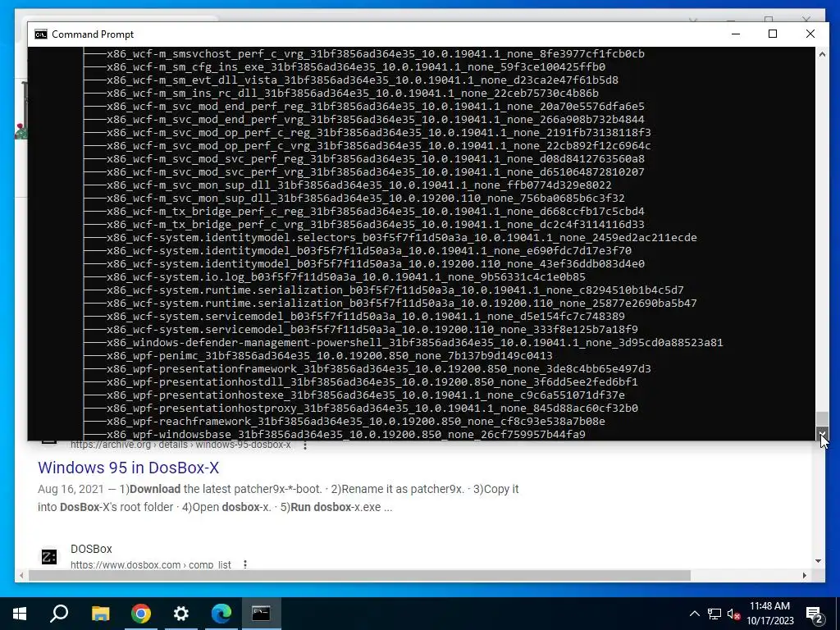
Task: Click the Command Prompt scroll down arrow
Action: (822, 433)
